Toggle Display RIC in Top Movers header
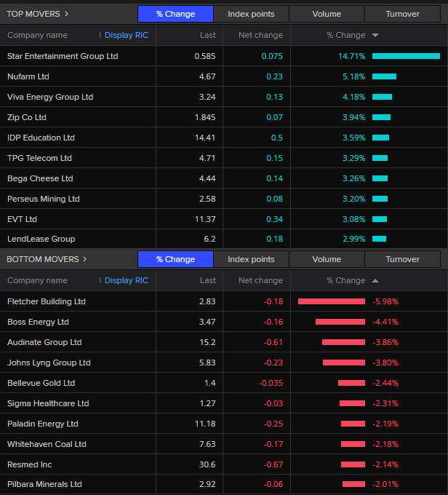Viewport: 448px width, 495px height. [126, 35]
